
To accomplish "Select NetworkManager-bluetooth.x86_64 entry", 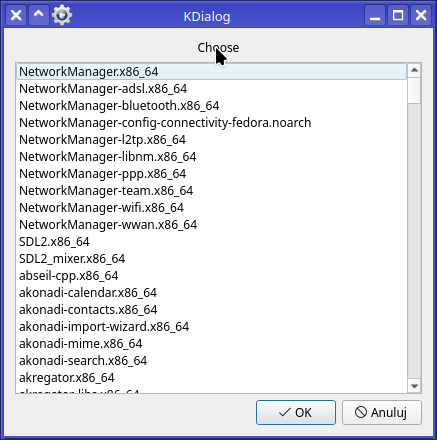I will 211,106.
